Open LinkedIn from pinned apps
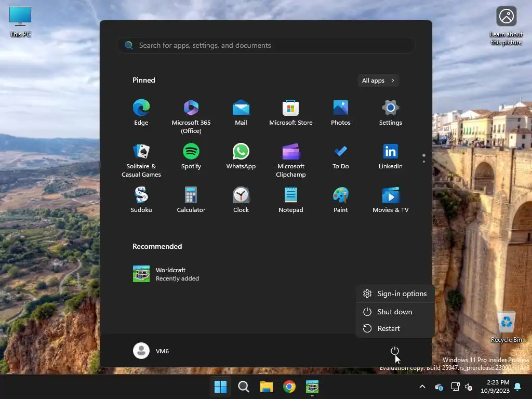Screen dimensions: 532x399 (x=391, y=157)
